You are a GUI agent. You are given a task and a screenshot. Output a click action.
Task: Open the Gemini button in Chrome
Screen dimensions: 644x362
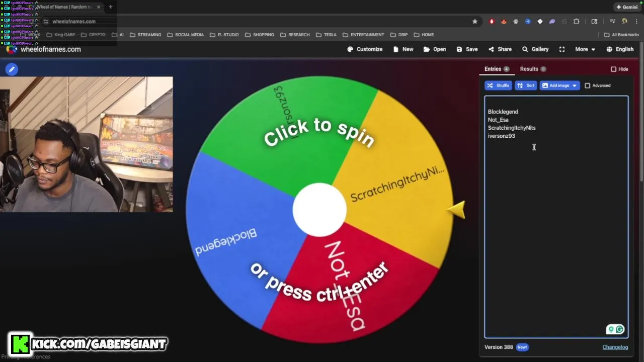(x=626, y=7)
